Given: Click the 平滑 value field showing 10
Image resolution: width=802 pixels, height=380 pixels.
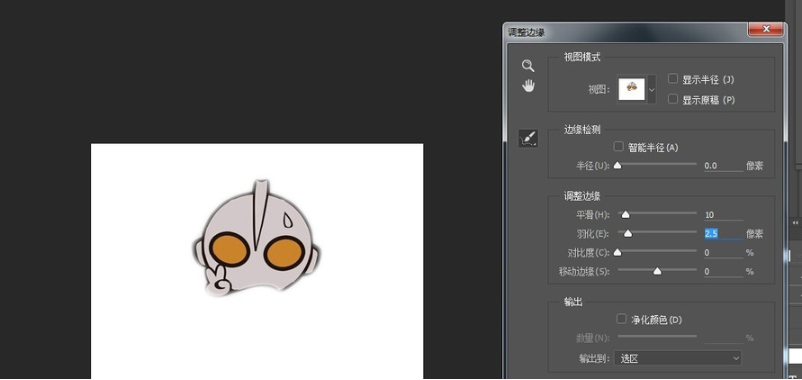Looking at the screenshot, I should click(723, 215).
